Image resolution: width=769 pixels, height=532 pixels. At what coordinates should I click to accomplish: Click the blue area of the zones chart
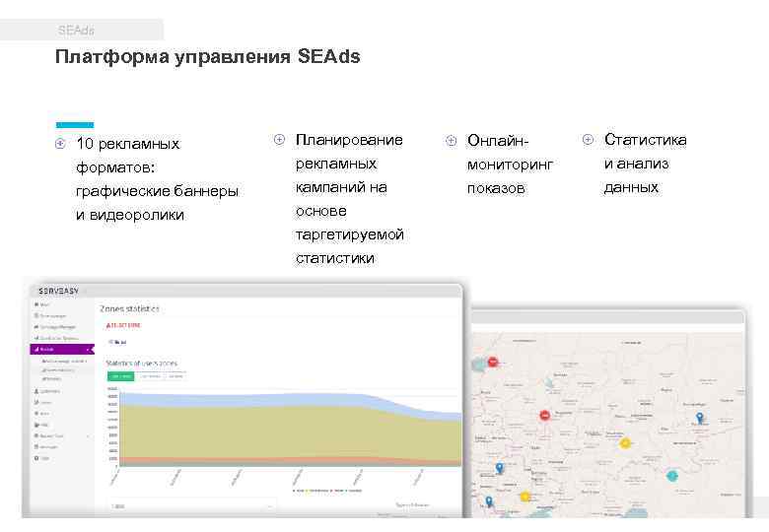[x=245, y=400]
